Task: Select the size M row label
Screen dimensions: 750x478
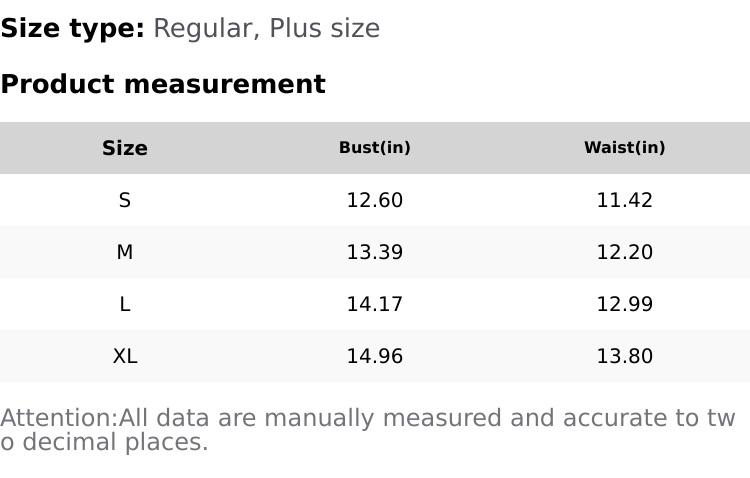Action: click(x=125, y=252)
